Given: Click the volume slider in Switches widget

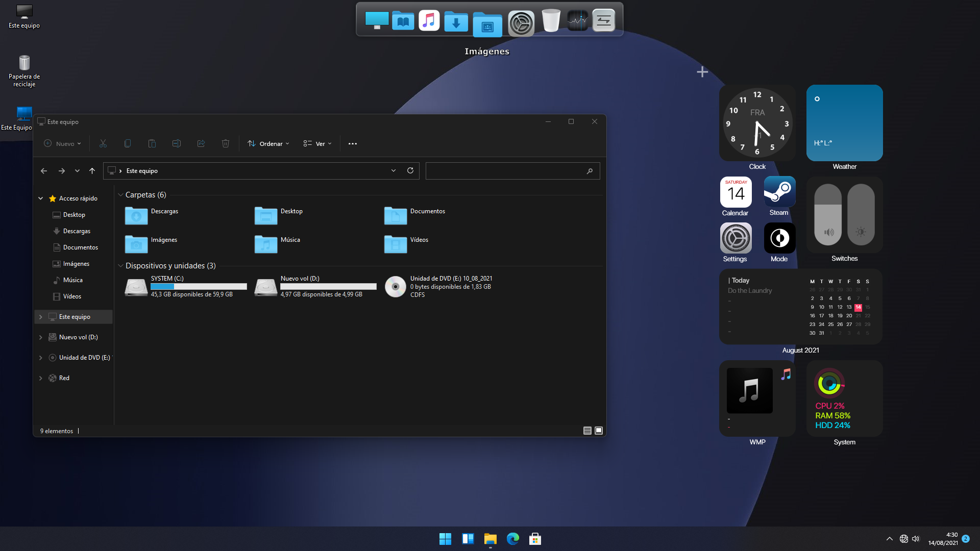Looking at the screenshot, I should click(x=828, y=214).
